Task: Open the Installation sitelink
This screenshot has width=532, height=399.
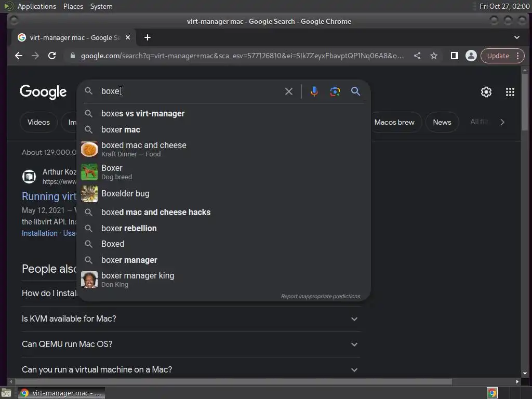Action: [x=39, y=233]
